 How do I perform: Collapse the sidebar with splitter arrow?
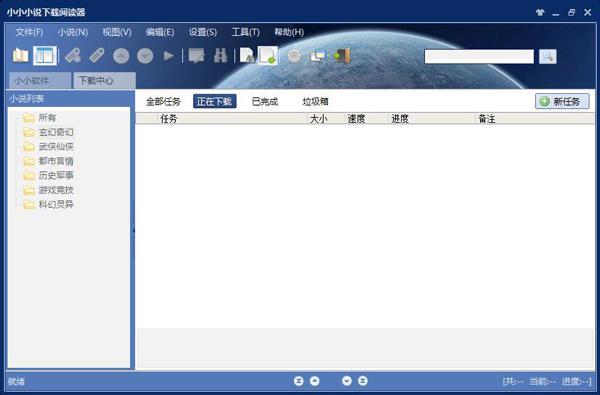click(133, 230)
